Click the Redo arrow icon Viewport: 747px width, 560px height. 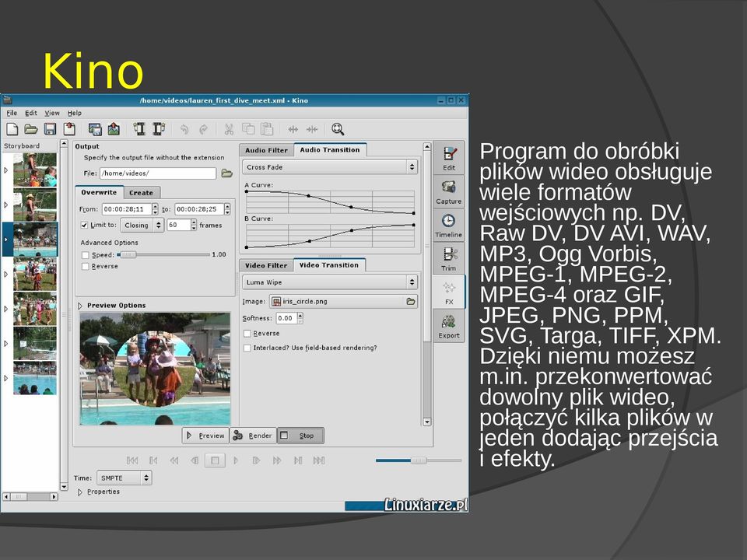point(203,129)
